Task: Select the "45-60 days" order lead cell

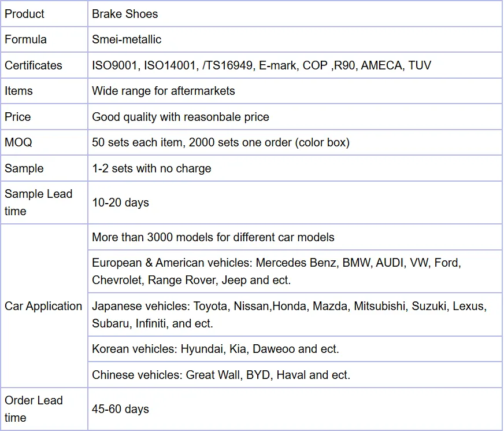Action: [x=120, y=409]
